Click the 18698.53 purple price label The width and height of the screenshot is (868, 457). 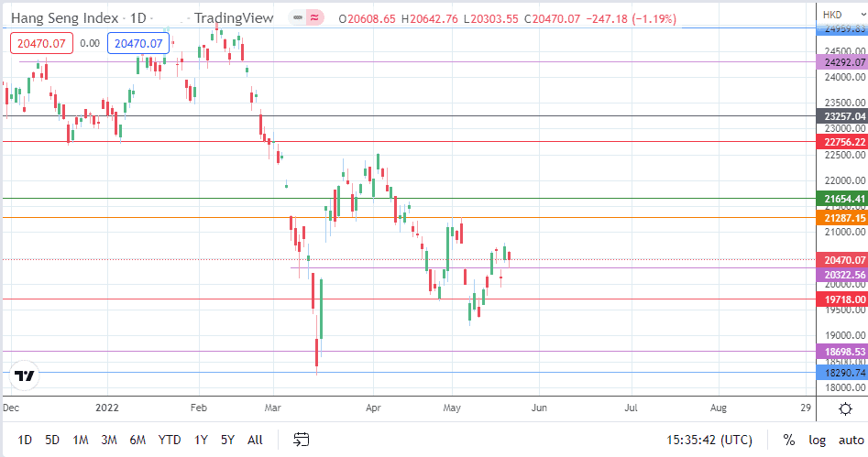click(x=842, y=352)
